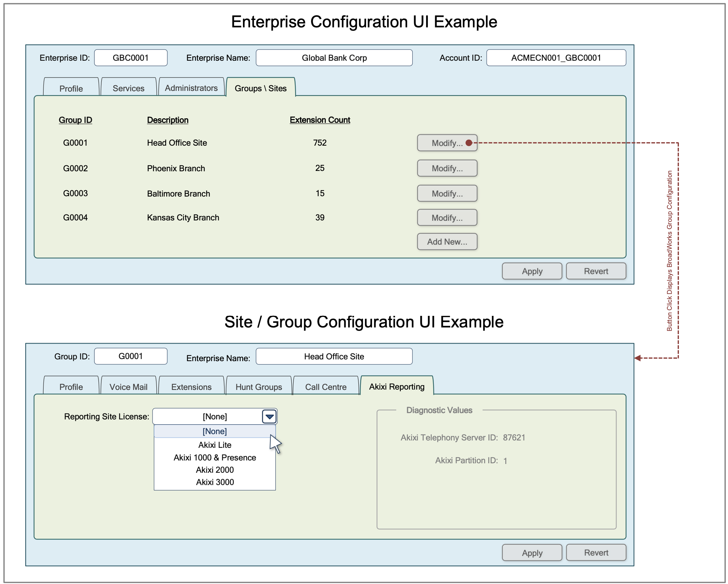The image size is (728, 584).
Task: Click the Add New... button
Action: click(x=447, y=242)
